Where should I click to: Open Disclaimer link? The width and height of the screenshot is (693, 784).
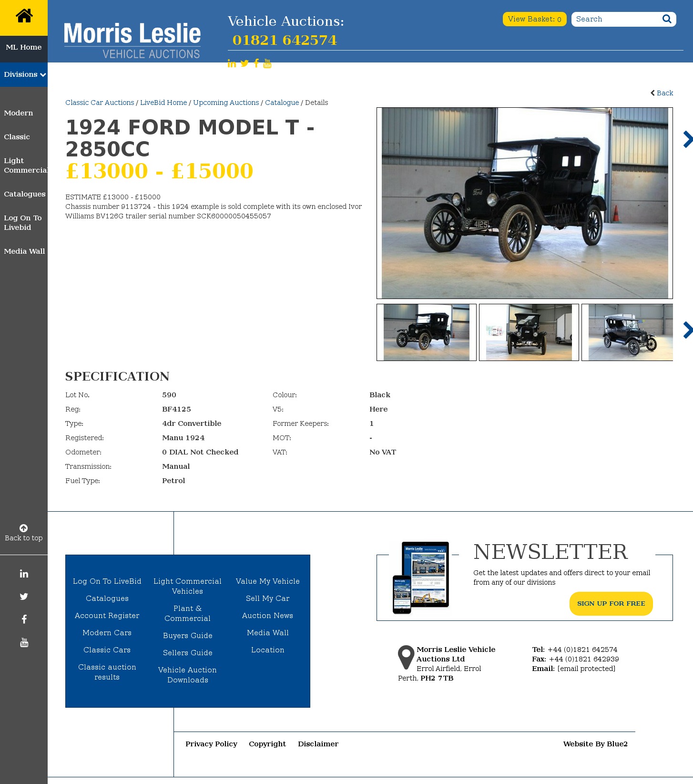318,744
